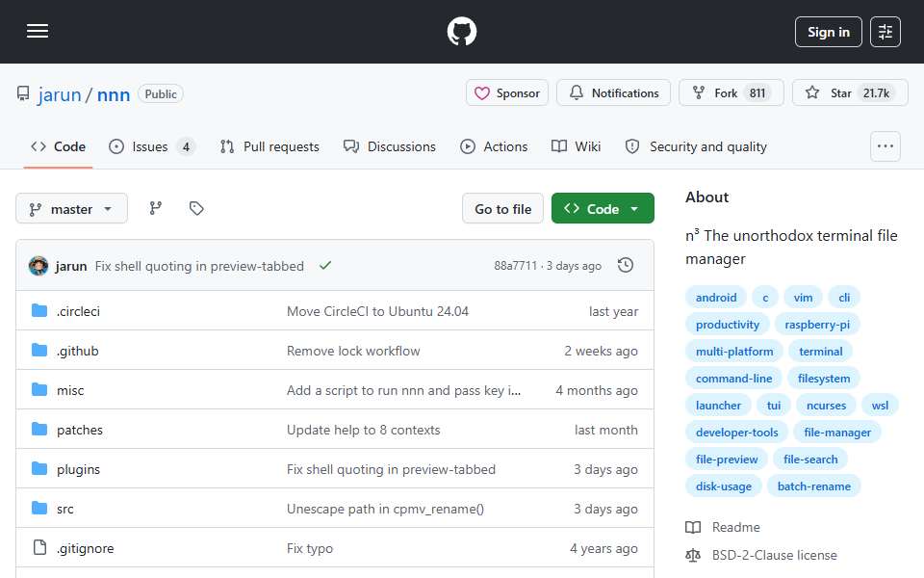Open the nnn repository link

[114, 94]
